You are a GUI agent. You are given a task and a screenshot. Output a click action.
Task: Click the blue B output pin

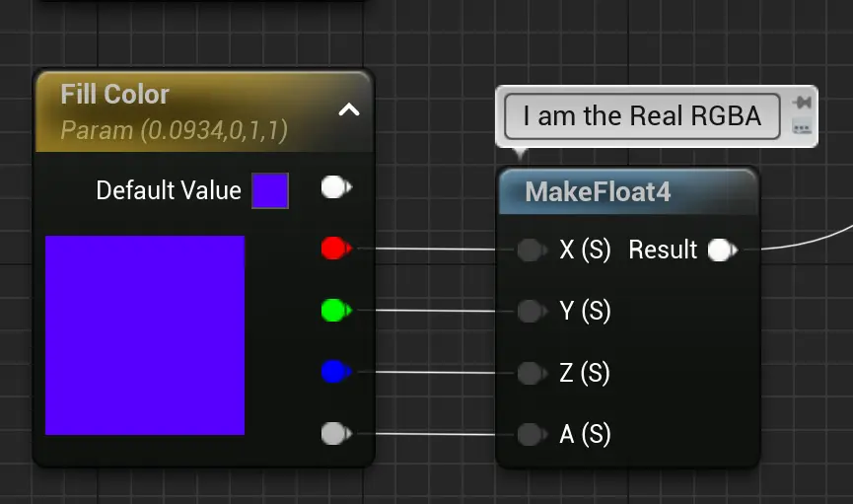pyautogui.click(x=335, y=372)
